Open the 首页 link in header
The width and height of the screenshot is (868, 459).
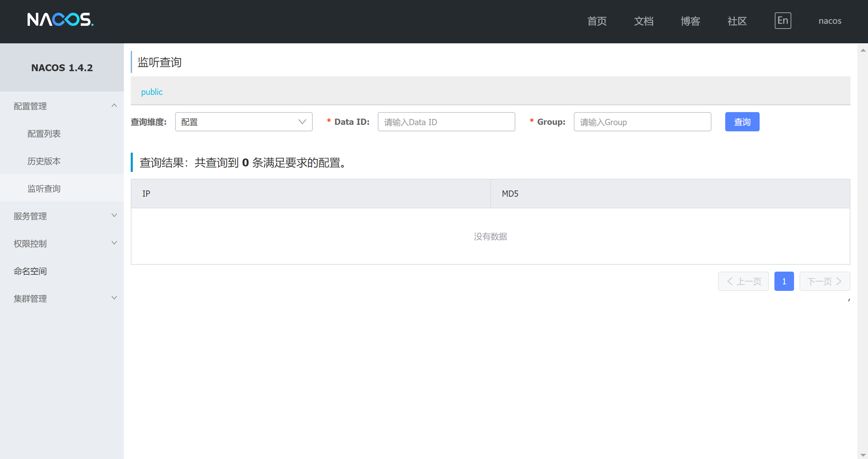[x=597, y=21]
